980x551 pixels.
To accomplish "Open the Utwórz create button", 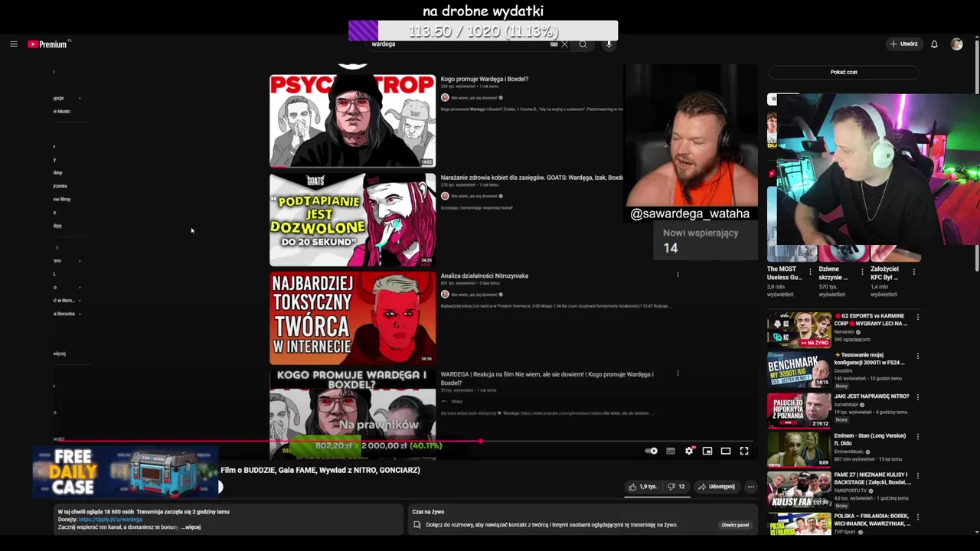I will [903, 44].
